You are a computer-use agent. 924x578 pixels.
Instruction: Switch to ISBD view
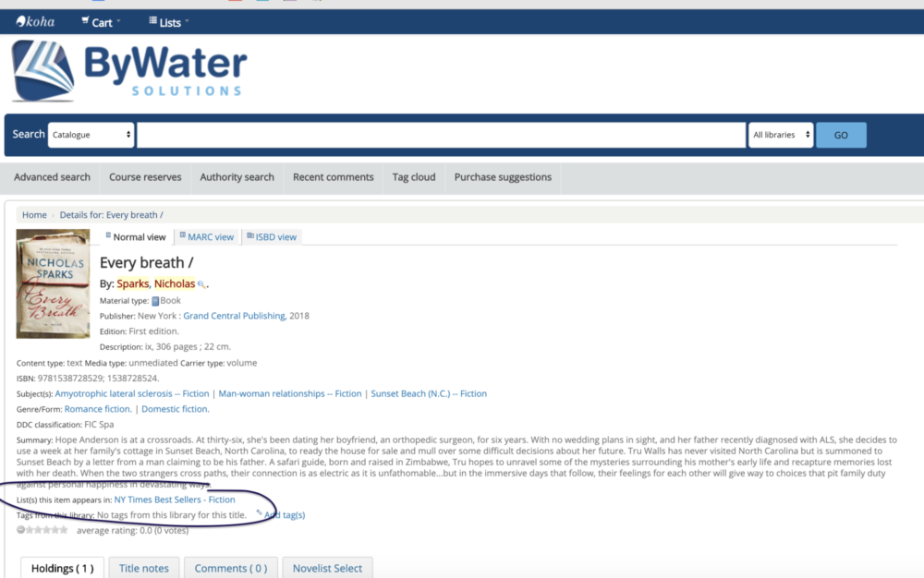click(x=272, y=236)
